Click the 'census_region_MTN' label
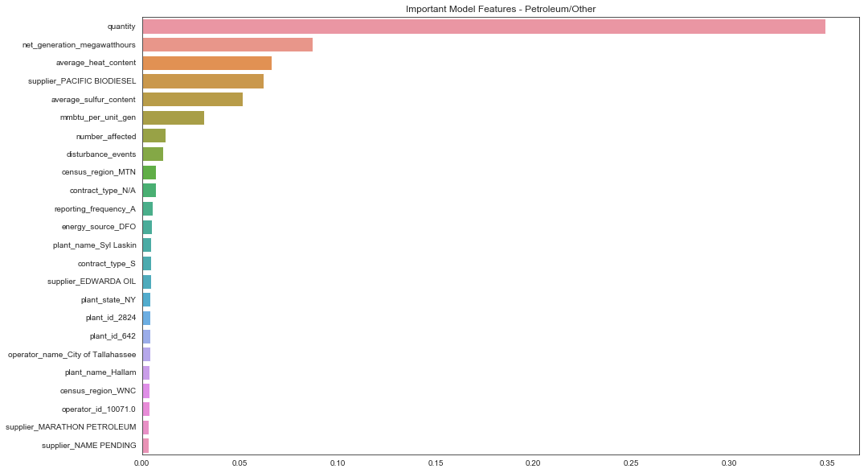The width and height of the screenshot is (868, 473). [x=99, y=172]
